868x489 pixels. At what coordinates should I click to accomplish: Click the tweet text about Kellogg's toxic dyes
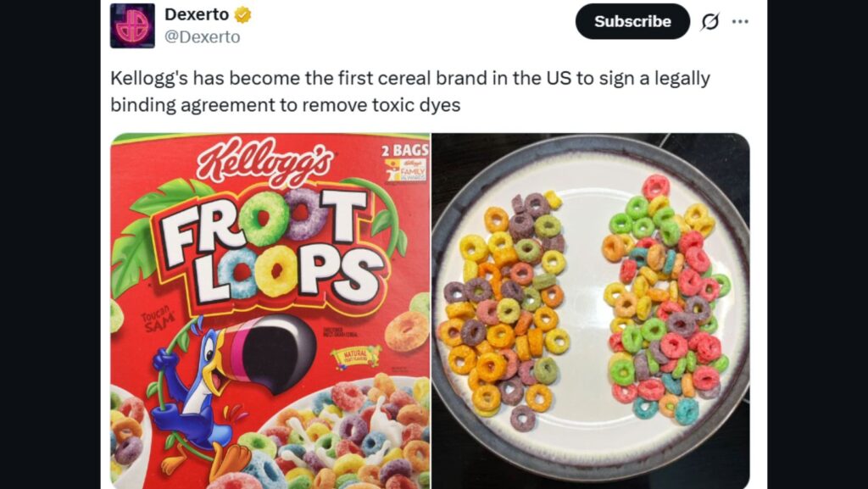point(409,92)
